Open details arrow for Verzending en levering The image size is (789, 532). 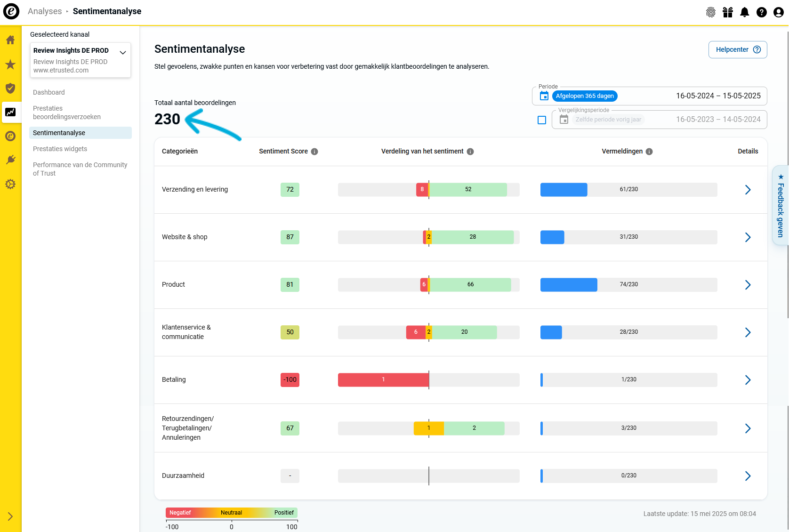(748, 190)
